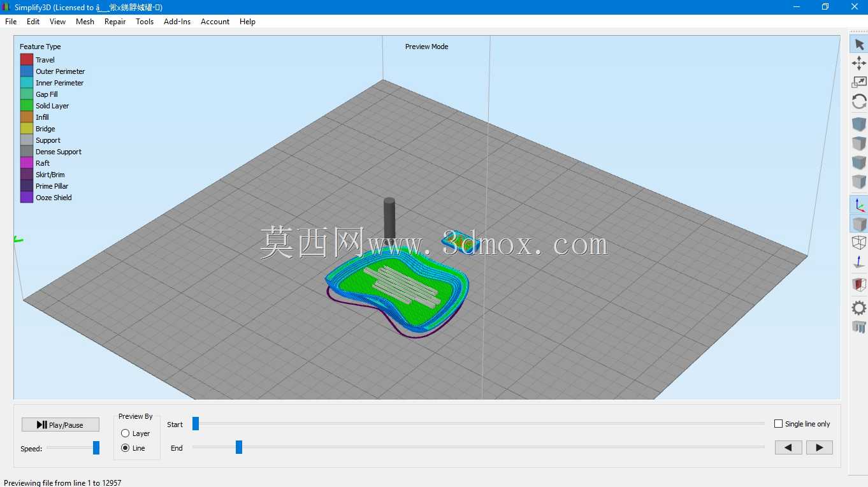This screenshot has width=868, height=487.
Task: Select the Layer preview radio button
Action: coord(125,433)
